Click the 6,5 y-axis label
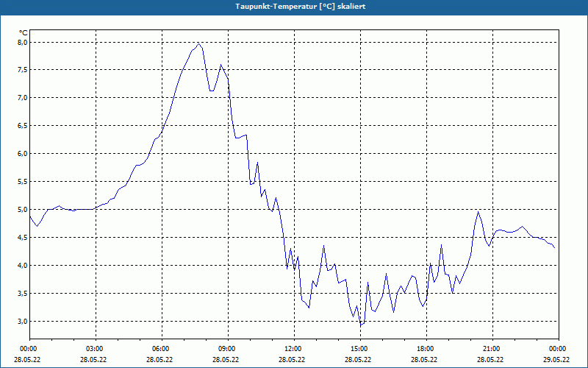Image resolution: width=588 pixels, height=368 pixels. [23, 125]
